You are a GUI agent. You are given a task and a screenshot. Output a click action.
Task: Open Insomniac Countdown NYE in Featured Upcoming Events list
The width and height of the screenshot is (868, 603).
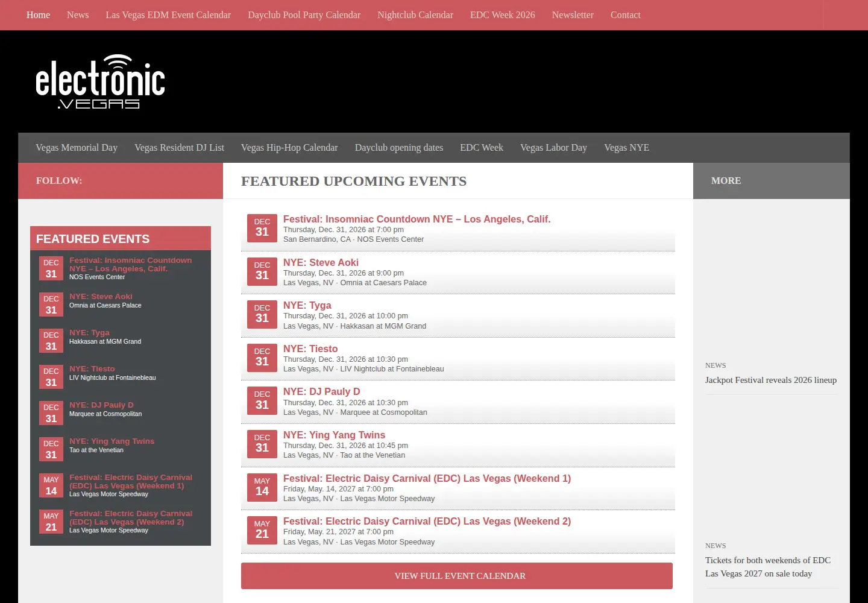point(417,219)
